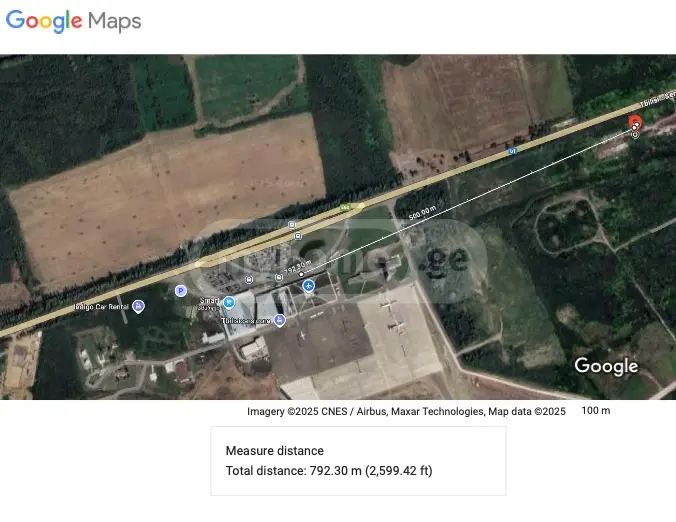Viewport: 676px width, 522px height.
Task: Open the purple parking P marker
Action: (x=181, y=291)
